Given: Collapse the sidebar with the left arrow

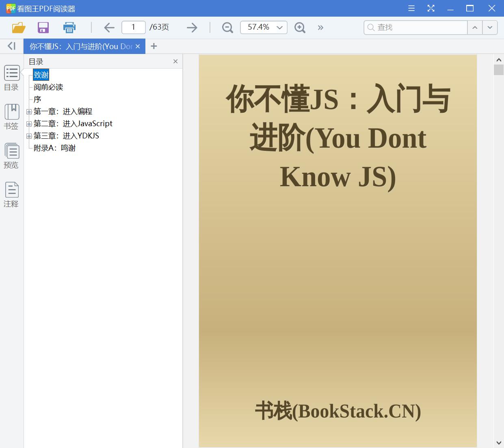Looking at the screenshot, I should click(12, 46).
